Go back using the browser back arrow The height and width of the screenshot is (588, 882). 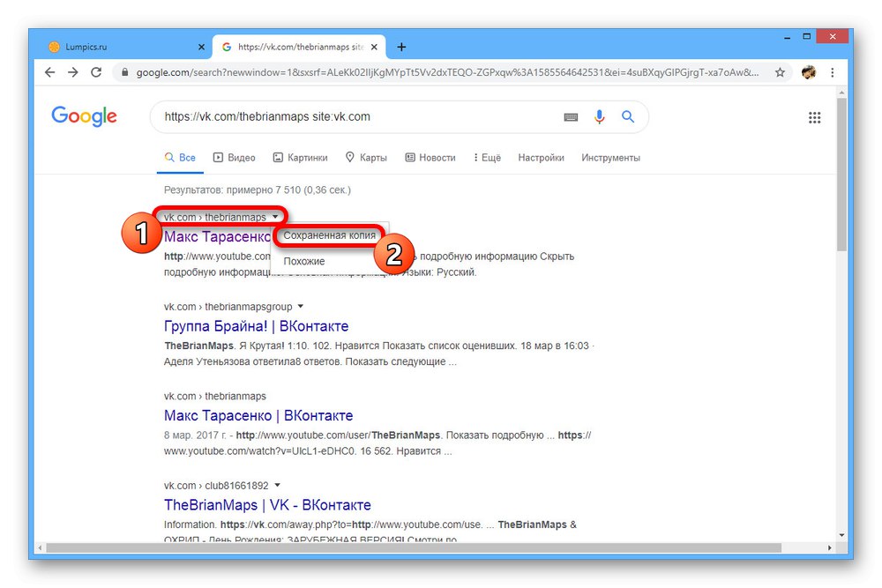(x=50, y=72)
